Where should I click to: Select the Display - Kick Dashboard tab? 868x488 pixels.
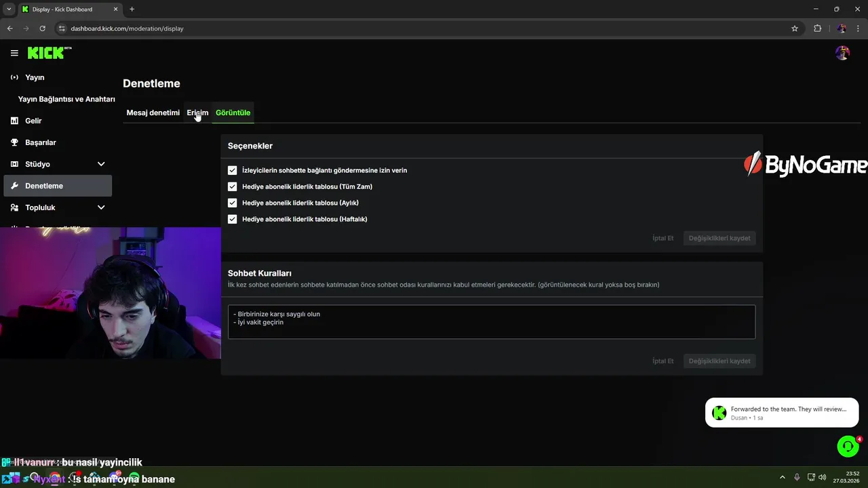pos(70,9)
